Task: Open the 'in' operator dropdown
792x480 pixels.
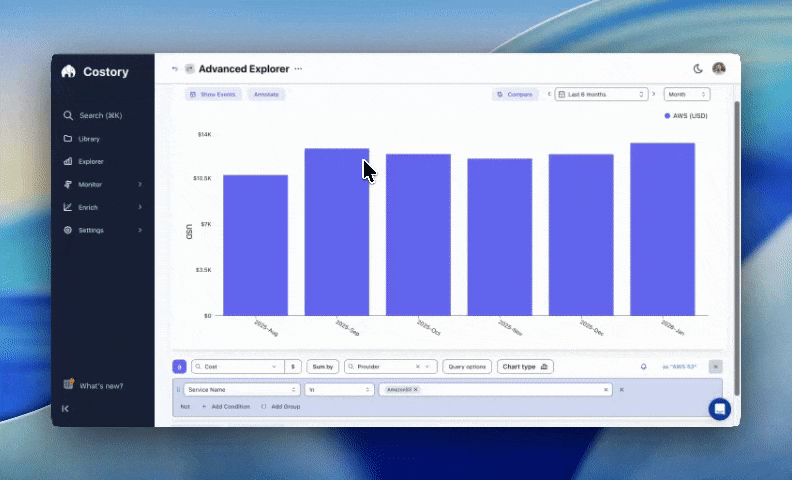Action: [339, 390]
